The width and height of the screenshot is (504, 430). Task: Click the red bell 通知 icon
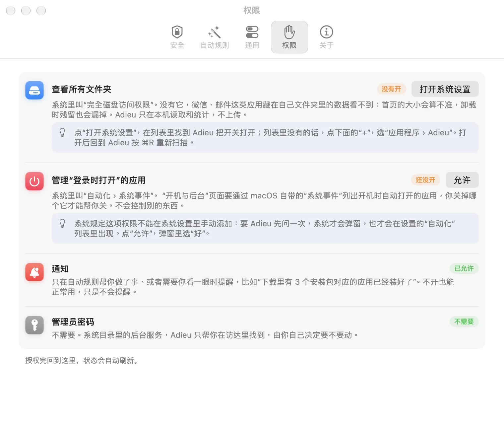tap(34, 272)
